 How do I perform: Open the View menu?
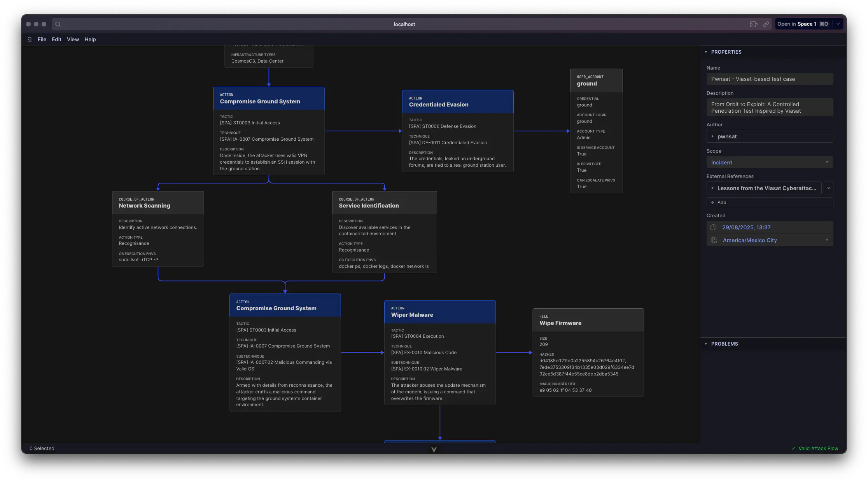point(73,40)
